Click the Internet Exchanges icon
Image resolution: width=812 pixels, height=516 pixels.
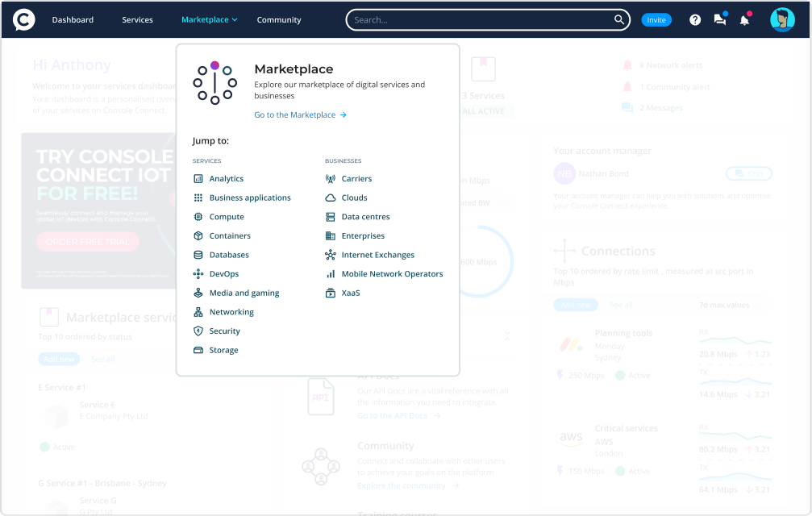[331, 255]
